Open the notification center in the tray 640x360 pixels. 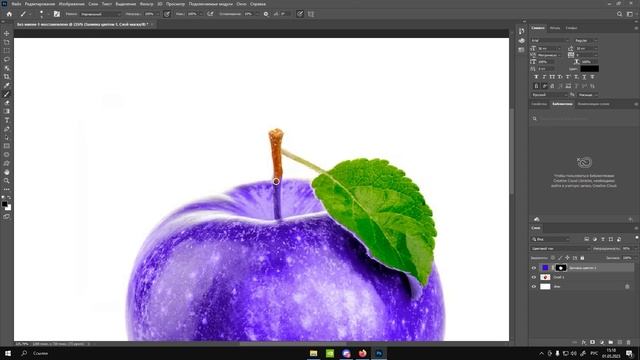click(629, 353)
